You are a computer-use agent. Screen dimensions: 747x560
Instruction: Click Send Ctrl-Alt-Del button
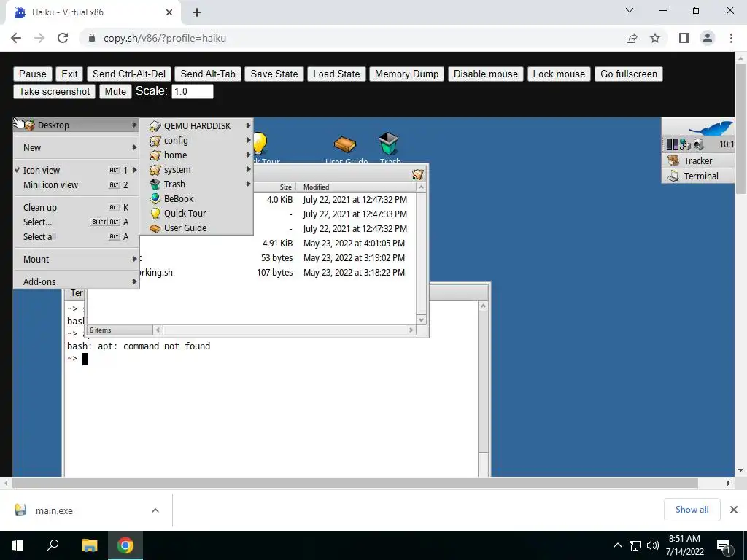pos(129,74)
